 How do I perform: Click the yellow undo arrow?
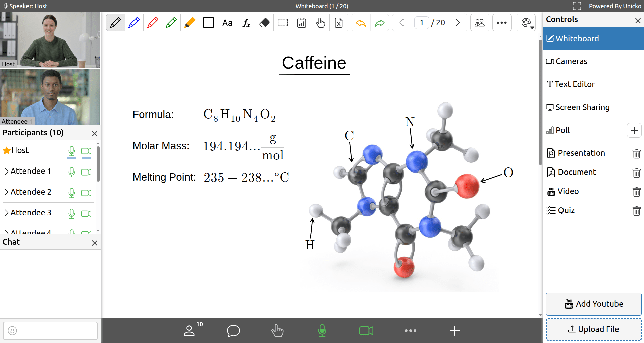(361, 23)
